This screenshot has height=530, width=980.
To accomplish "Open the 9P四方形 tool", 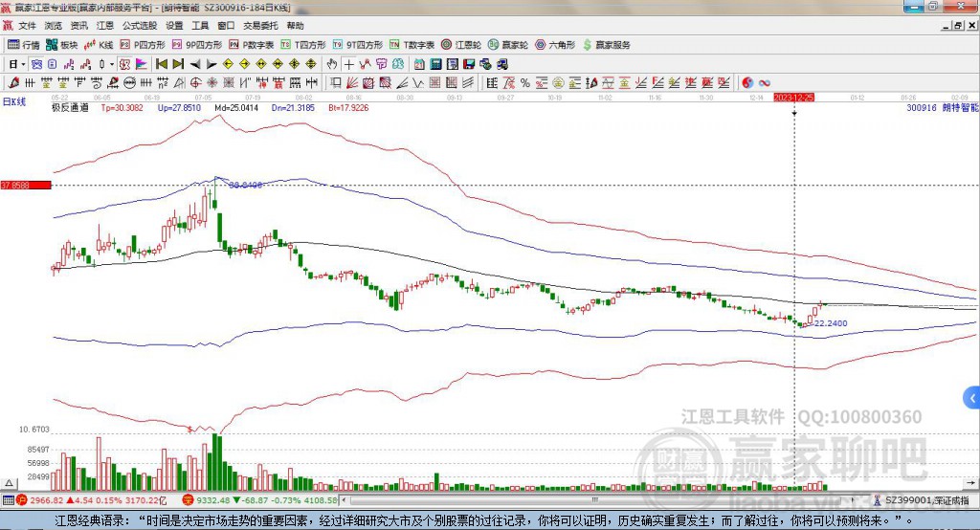I will [197, 45].
